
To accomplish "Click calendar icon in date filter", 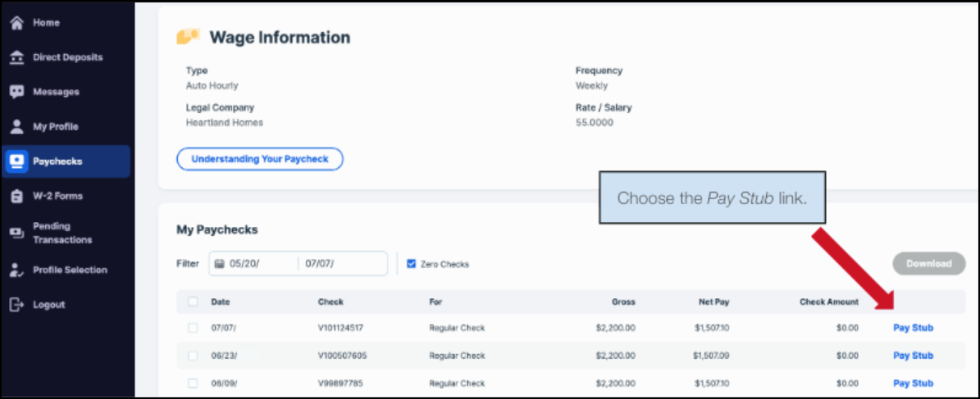I will coord(219,264).
